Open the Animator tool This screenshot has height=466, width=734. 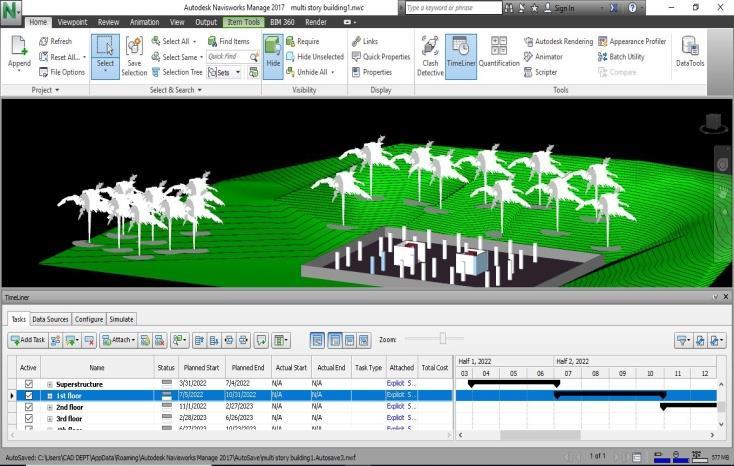(x=543, y=57)
